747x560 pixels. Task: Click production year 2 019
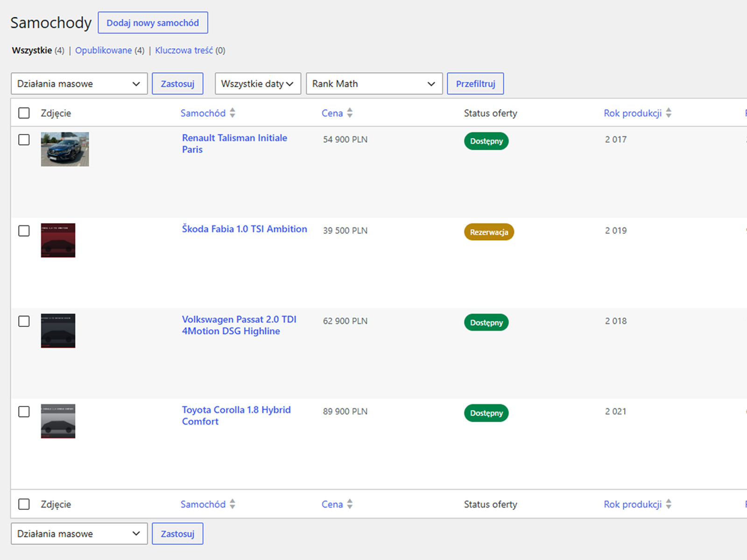coord(616,231)
